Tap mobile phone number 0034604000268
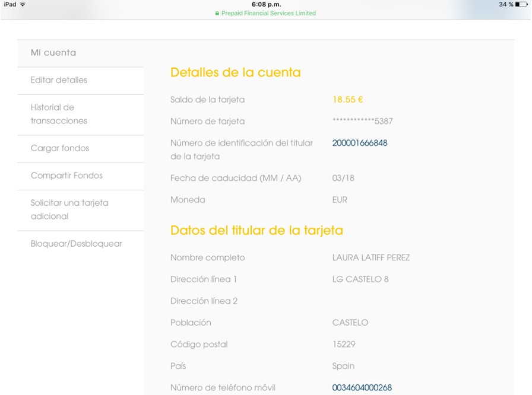The width and height of the screenshot is (532, 395). [x=362, y=388]
